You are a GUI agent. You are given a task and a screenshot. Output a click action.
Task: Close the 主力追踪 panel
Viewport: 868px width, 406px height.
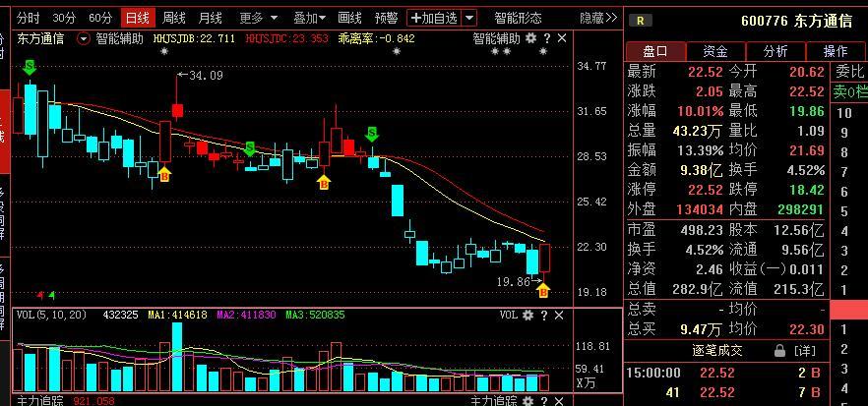pyautogui.click(x=559, y=400)
